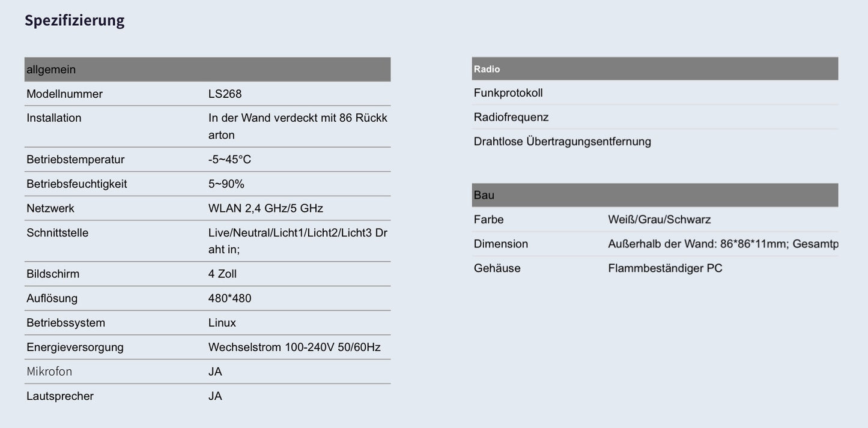Select the Betriebsfeuchtigkeit label
This screenshot has height=428, width=868.
click(77, 184)
